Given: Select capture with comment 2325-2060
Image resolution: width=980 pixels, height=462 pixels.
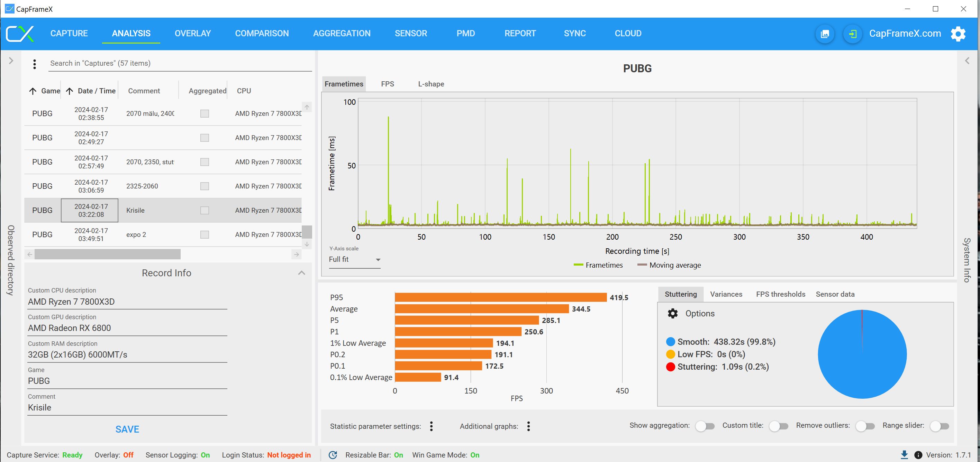Looking at the screenshot, I should [163, 186].
